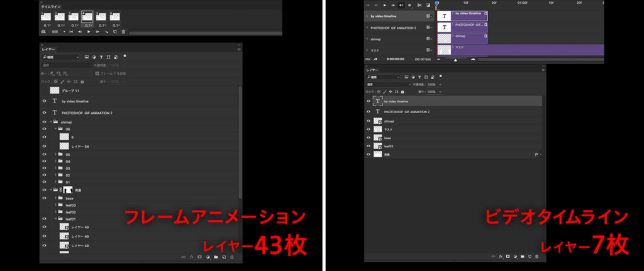Show the グループ 11 layer in left panel

[45, 91]
